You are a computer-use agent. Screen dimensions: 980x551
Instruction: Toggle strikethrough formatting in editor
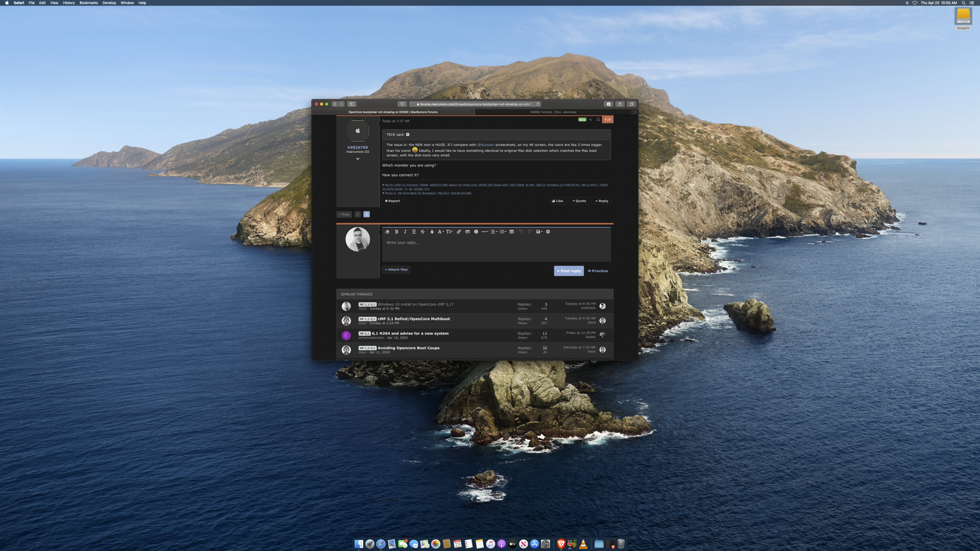tap(422, 232)
